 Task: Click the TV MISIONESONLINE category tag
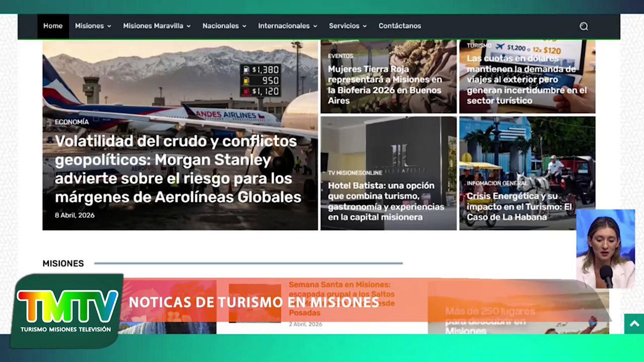coord(355,173)
